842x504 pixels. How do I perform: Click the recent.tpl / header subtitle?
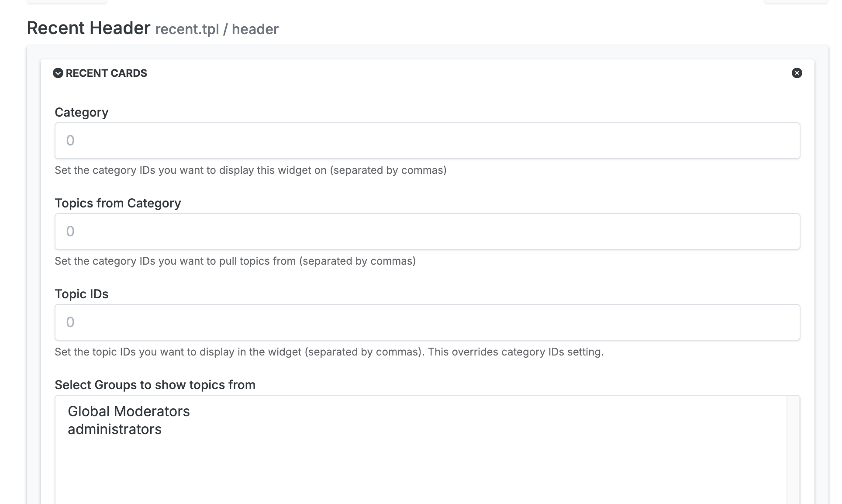coord(217,29)
